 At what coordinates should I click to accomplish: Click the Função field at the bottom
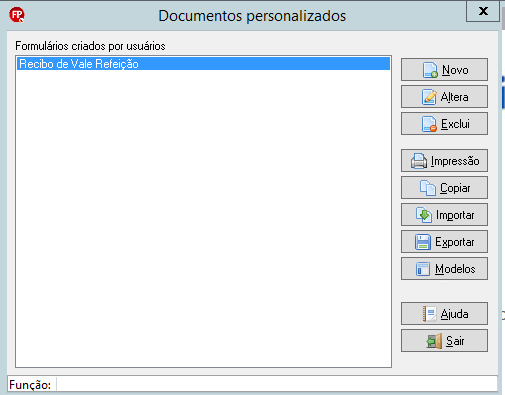coord(277,385)
